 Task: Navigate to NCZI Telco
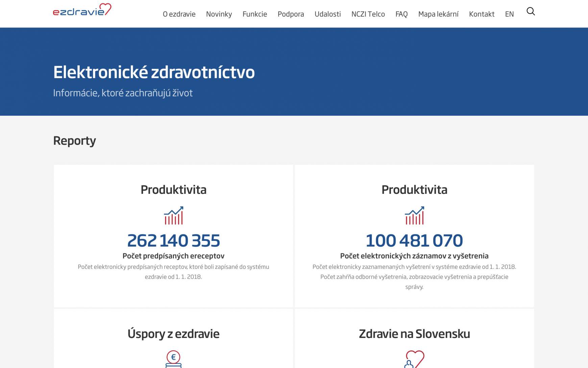(x=368, y=14)
